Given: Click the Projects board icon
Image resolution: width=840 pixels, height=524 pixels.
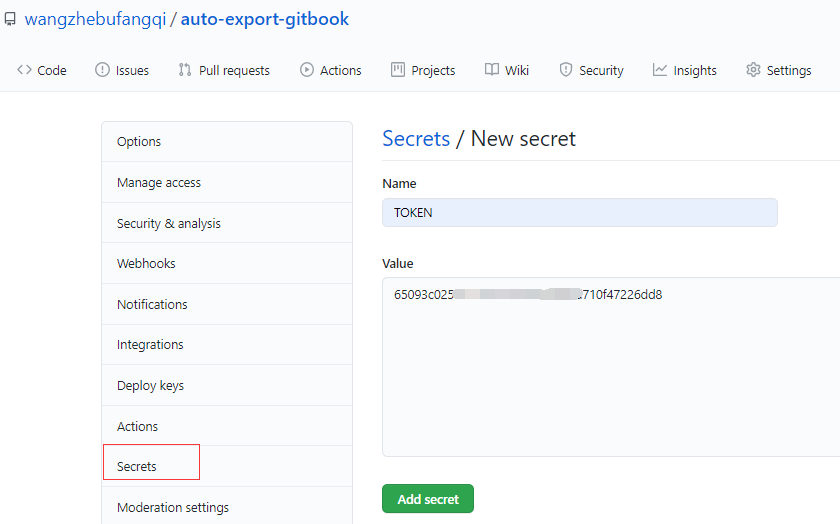Looking at the screenshot, I should [398, 70].
